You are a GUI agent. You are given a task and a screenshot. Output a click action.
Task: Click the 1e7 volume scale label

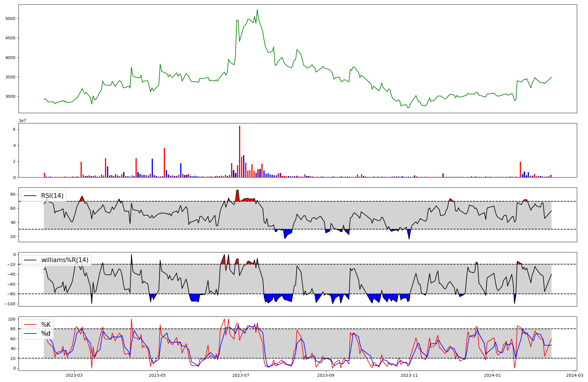coord(23,121)
